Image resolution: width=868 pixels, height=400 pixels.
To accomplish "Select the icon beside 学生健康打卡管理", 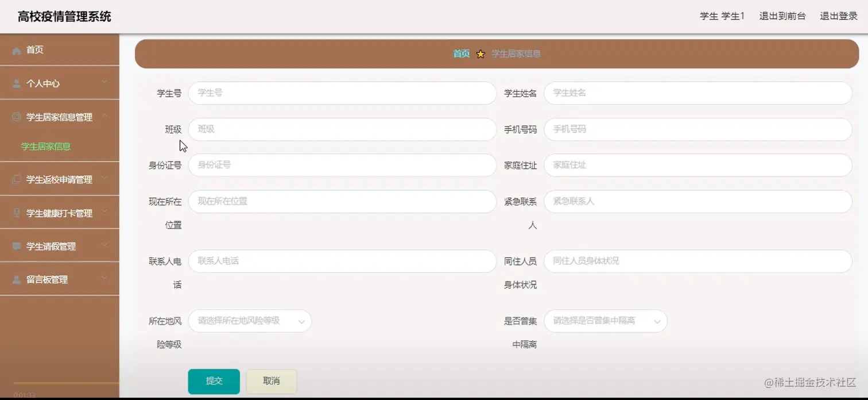I will (x=17, y=212).
